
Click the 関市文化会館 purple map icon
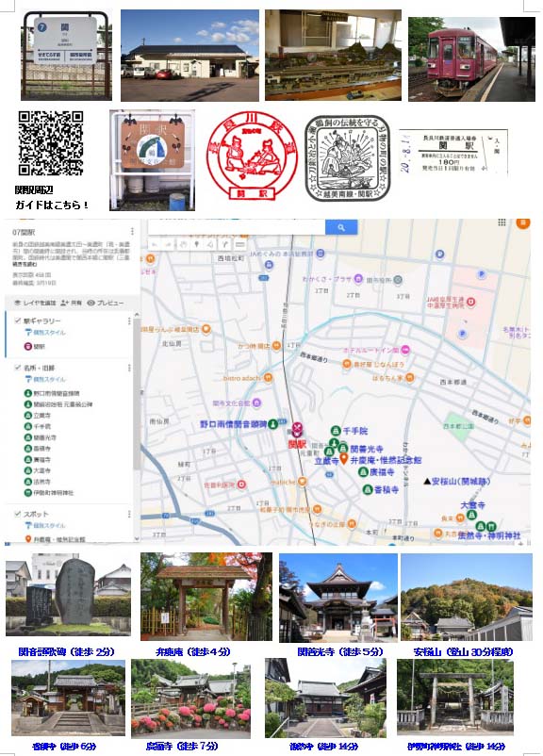click(x=257, y=403)
